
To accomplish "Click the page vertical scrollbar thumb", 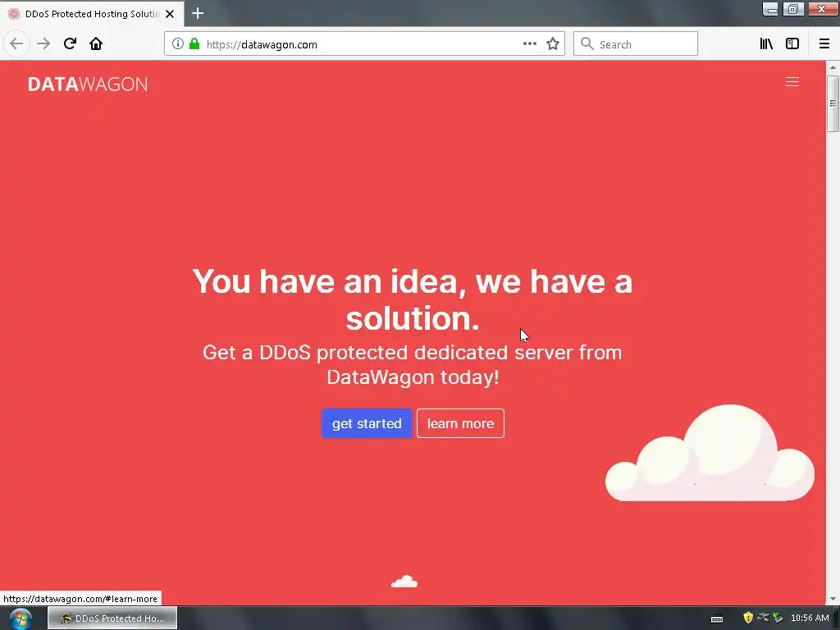I will tap(833, 103).
